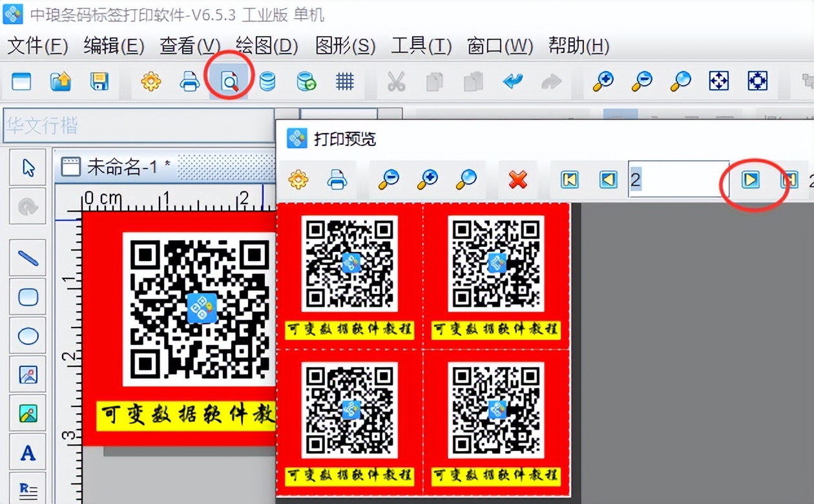Select yellow 可变数据软件教 text on design canvas
Screen dimensions: 814x504
click(186, 415)
